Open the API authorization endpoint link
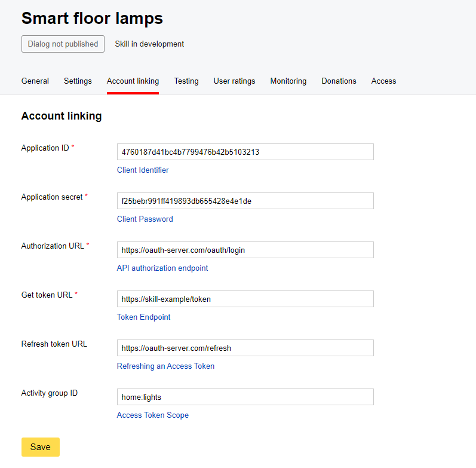The width and height of the screenshot is (476, 468). click(162, 268)
